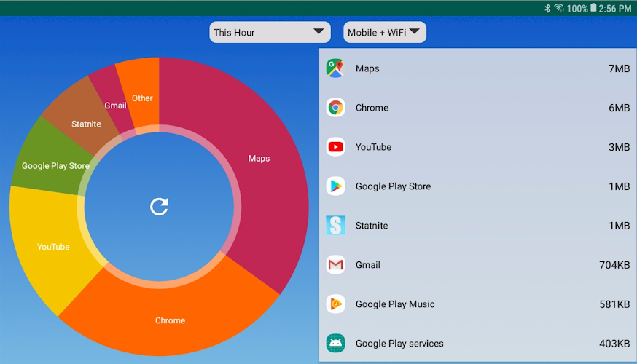Tap the battery status icon
Viewport: 637px width, 364px height.
coord(593,8)
